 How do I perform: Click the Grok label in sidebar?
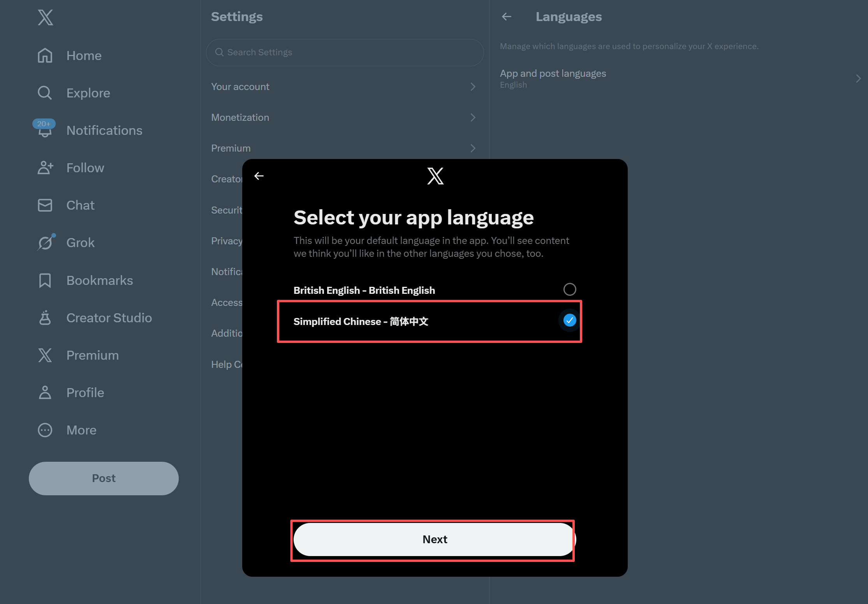tap(80, 243)
